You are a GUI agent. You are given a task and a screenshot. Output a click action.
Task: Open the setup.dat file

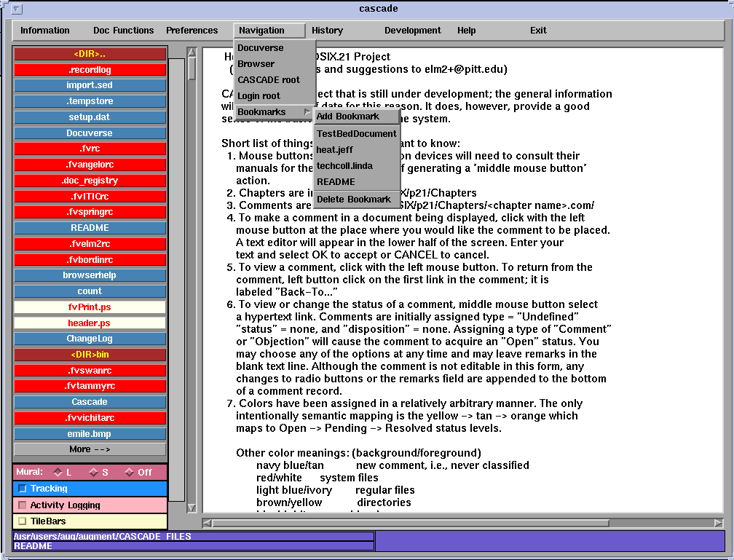90,117
